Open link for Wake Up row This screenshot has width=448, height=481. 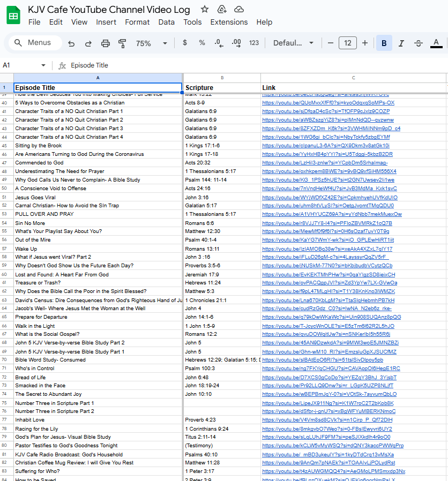point(327,249)
